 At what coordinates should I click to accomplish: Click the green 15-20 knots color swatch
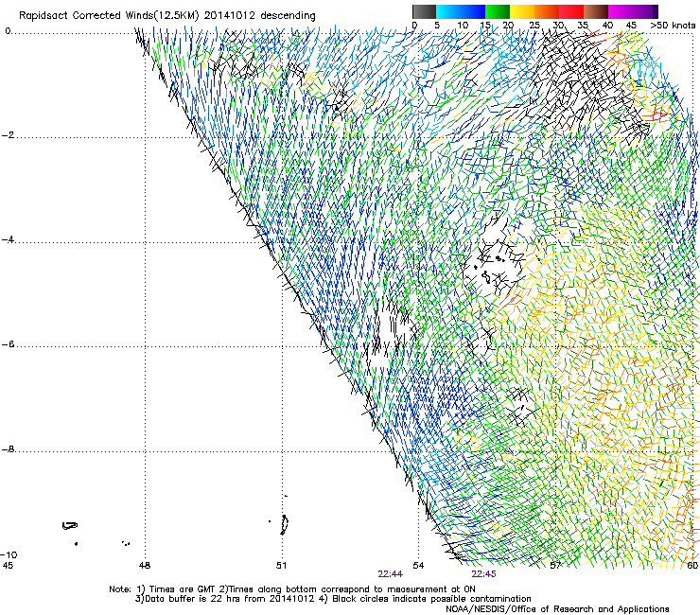[498, 11]
